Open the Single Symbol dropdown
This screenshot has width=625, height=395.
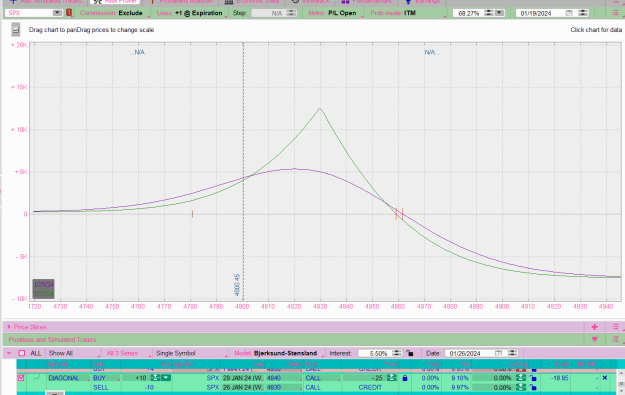[x=191, y=353]
